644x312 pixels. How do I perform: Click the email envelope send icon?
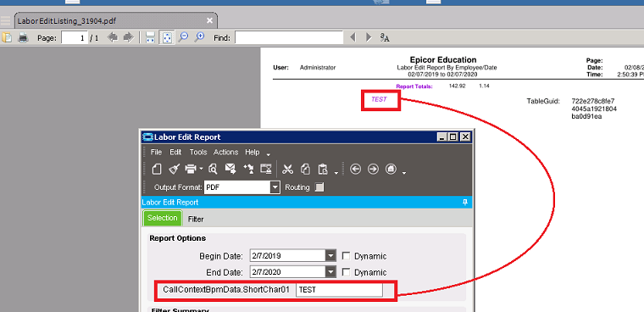pyautogui.click(x=230, y=169)
